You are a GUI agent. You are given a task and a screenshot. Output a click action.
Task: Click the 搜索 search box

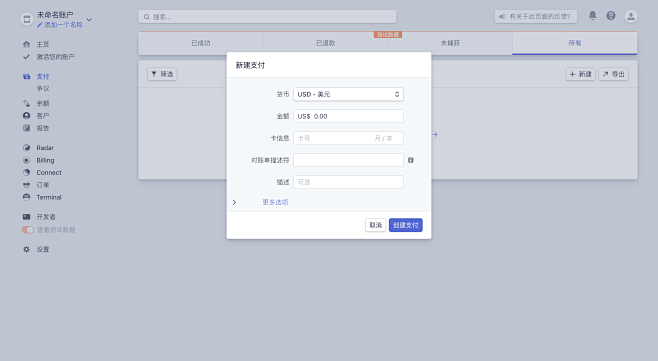(x=267, y=17)
